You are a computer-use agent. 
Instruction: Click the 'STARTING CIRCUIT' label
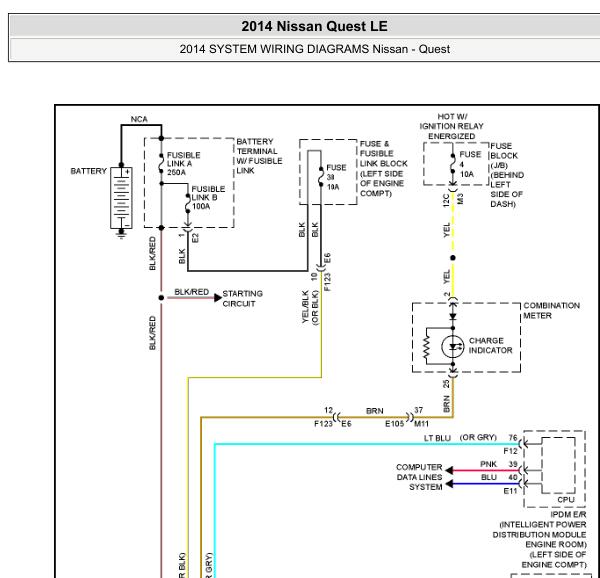pyautogui.click(x=242, y=298)
